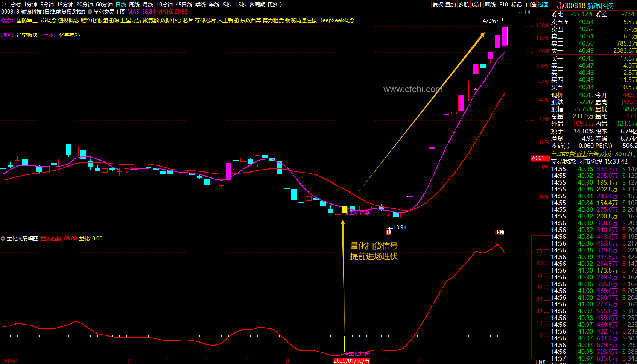This screenshot has height=364, width=637.
Task: Click the 预 marker below the 13.91 low
Action: click(389, 232)
